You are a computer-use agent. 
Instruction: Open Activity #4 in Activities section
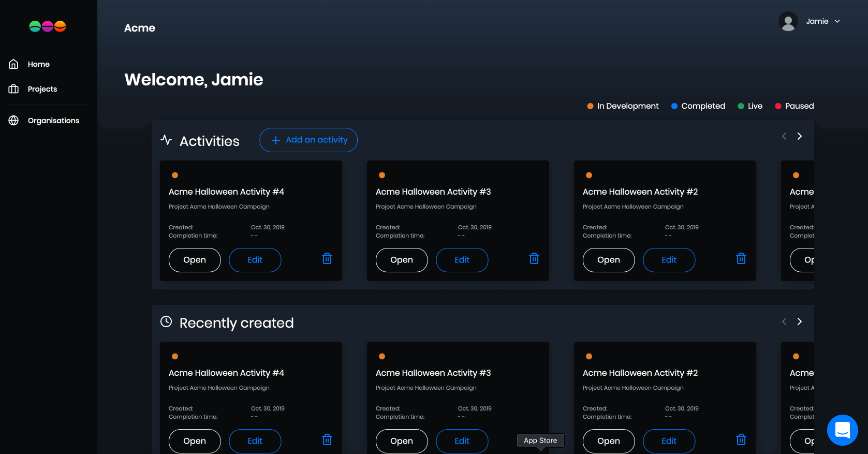(x=195, y=260)
